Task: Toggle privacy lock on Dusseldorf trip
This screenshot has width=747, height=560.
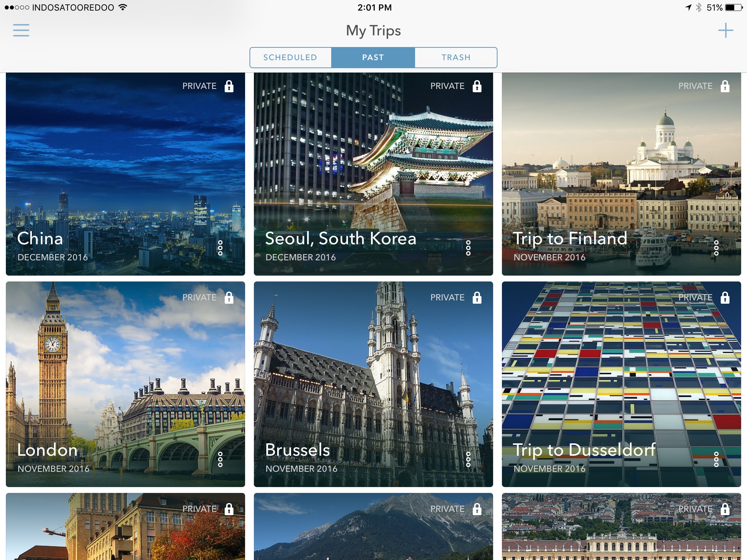Action: 725,298
